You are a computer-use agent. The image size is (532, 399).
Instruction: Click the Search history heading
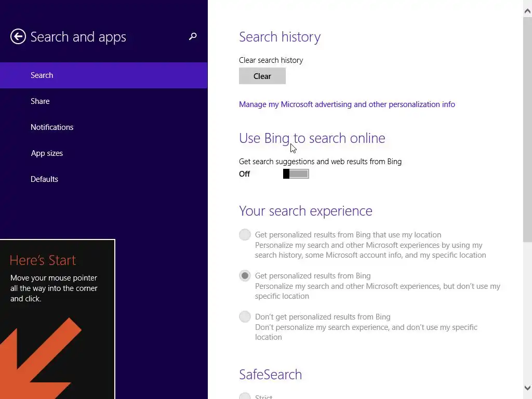pyautogui.click(x=280, y=37)
